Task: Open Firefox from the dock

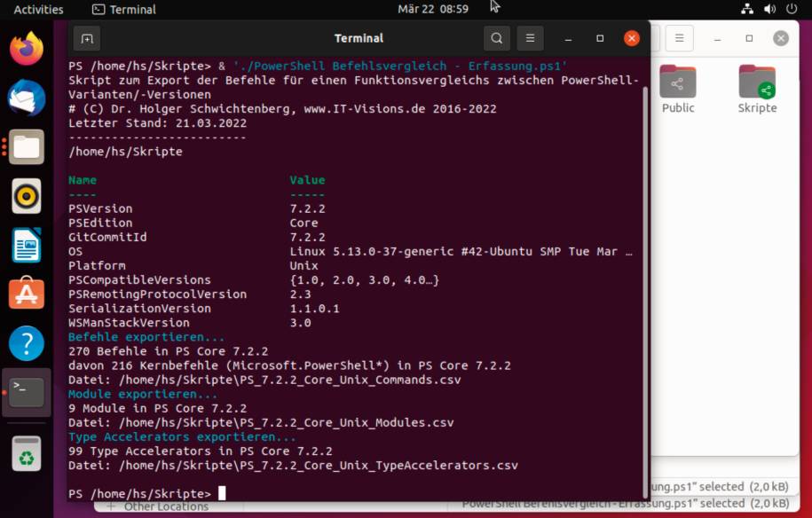Action: pos(27,49)
